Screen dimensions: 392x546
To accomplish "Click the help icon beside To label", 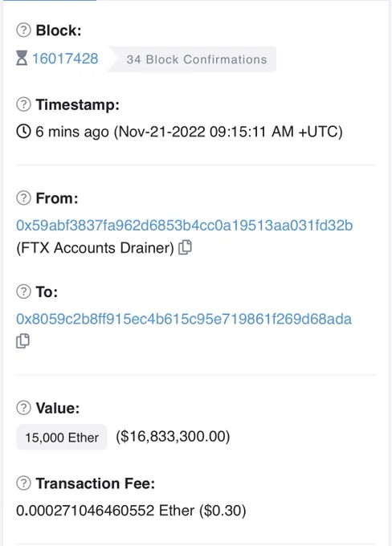I will pos(23,291).
